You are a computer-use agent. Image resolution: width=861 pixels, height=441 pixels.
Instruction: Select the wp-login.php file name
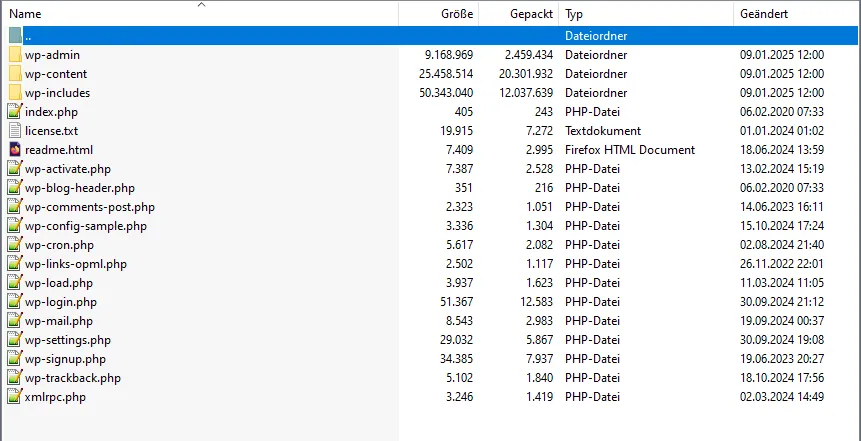[x=61, y=302]
